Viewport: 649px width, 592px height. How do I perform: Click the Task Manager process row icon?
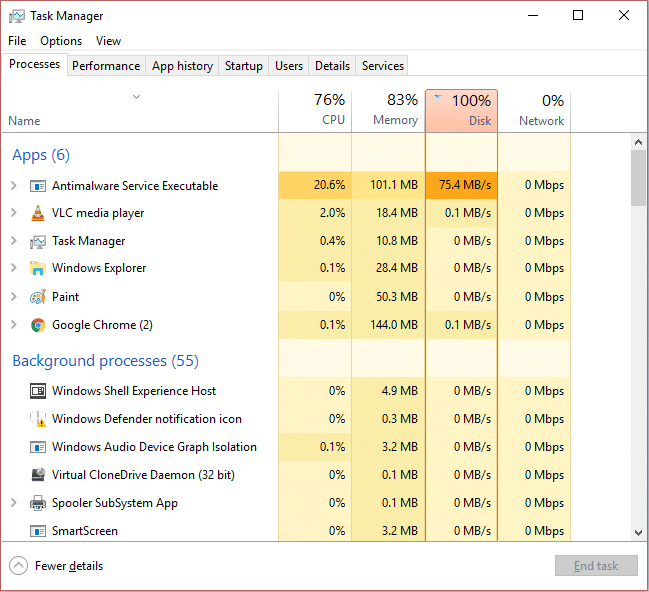(38, 241)
